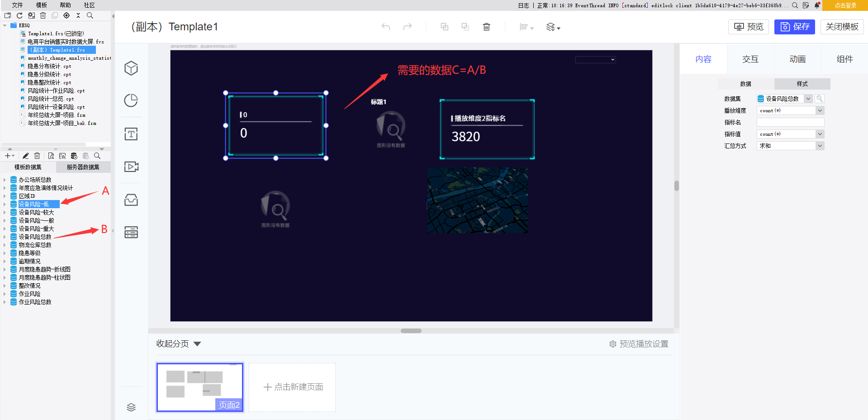Open the 汇总方式 dropdown showing 求和

[820, 146]
